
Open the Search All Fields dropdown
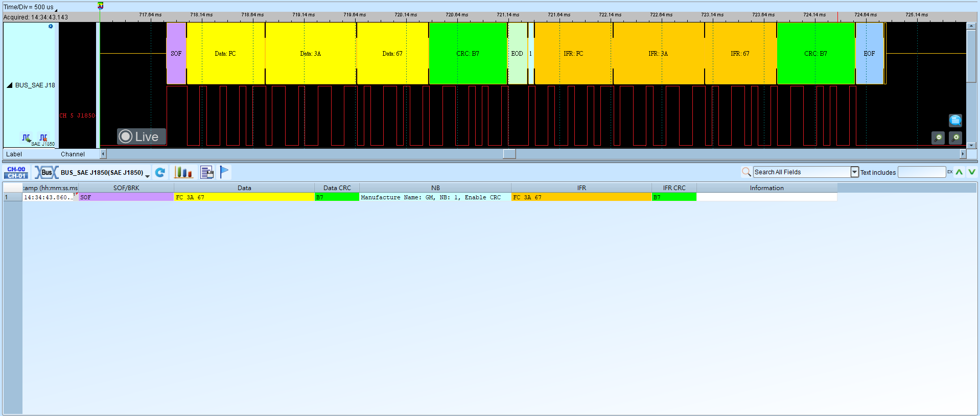(x=854, y=172)
